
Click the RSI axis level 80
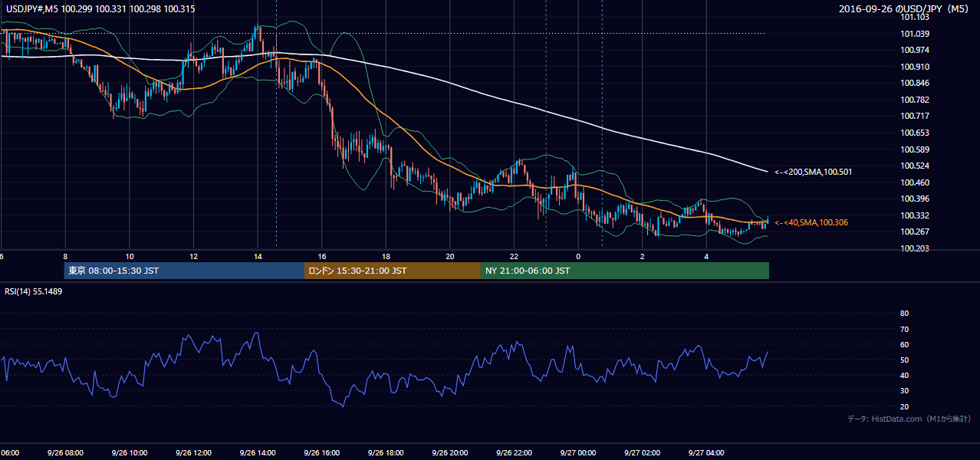[904, 314]
